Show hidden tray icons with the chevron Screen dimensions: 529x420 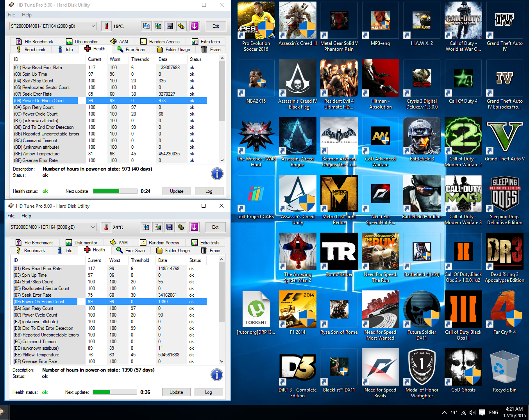pyautogui.click(x=445, y=413)
